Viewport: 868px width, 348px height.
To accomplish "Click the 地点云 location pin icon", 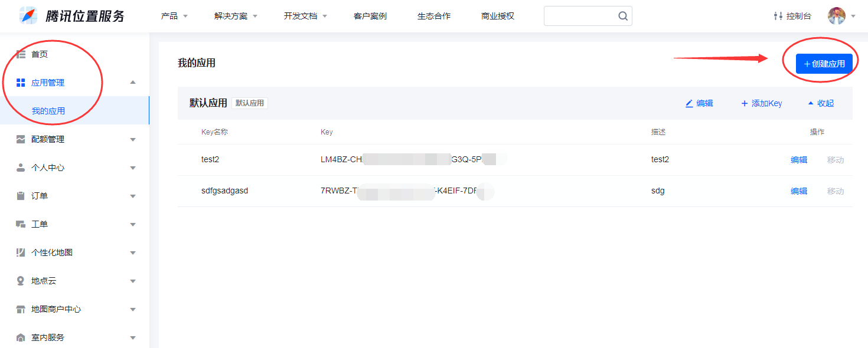I will (21, 281).
